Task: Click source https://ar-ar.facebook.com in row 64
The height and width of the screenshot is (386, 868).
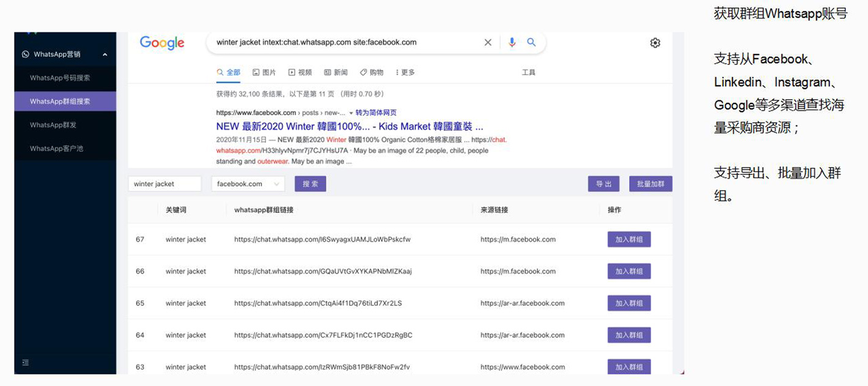Action: [523, 335]
